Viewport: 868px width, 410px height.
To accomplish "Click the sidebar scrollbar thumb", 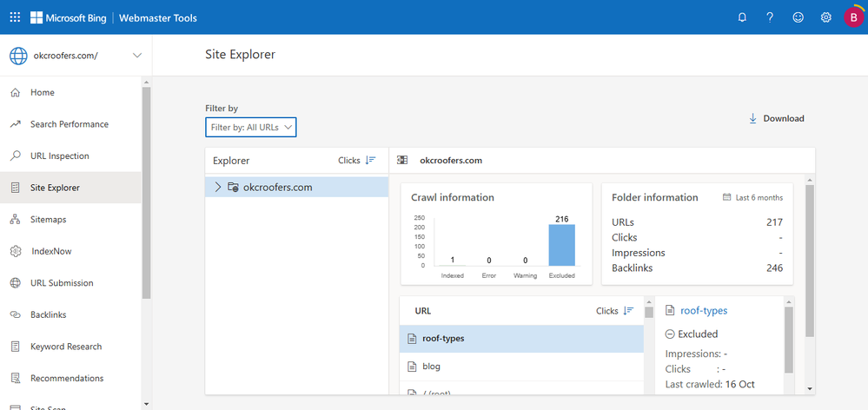I will click(x=146, y=193).
